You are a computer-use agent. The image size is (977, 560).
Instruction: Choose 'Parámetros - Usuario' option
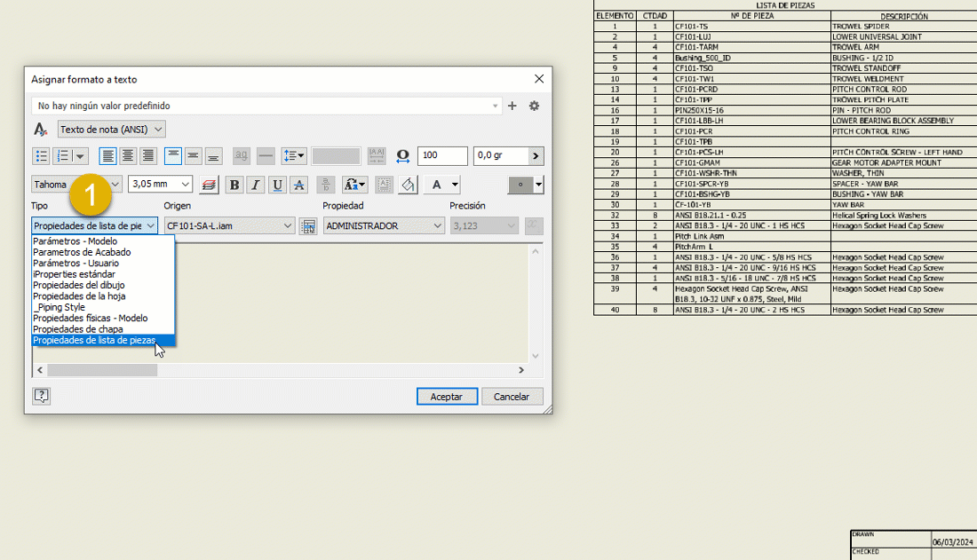103,263
